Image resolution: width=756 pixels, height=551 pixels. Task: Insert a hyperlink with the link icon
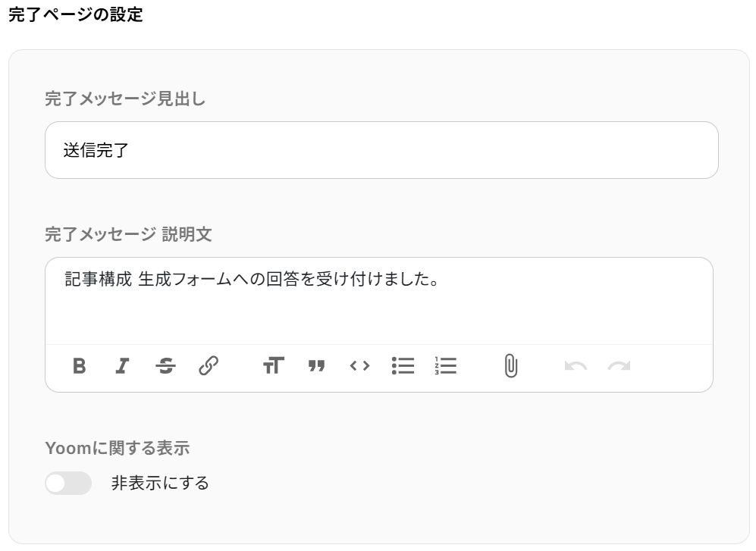[x=209, y=366]
